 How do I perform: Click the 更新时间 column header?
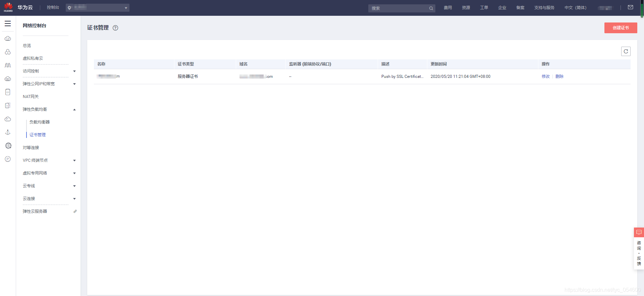(439, 64)
